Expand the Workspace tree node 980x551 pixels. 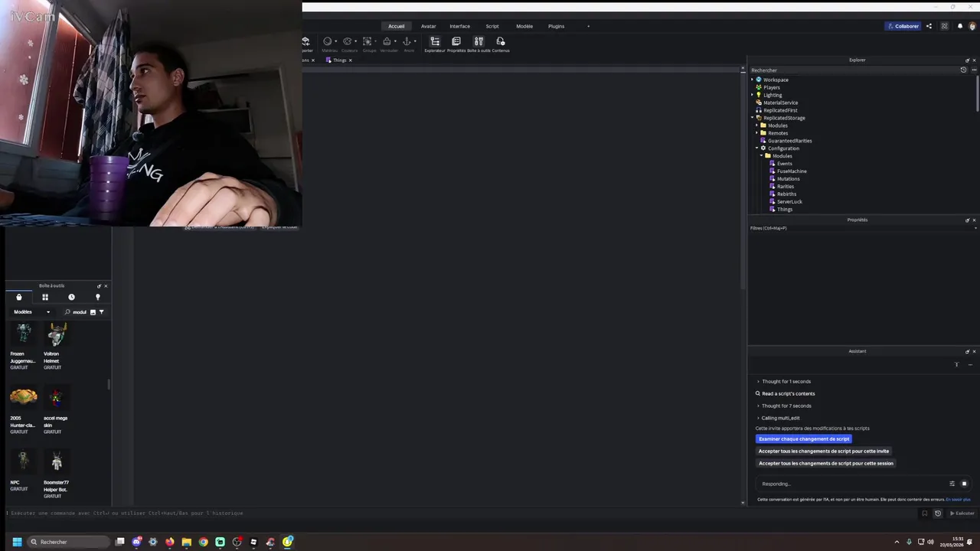753,80
